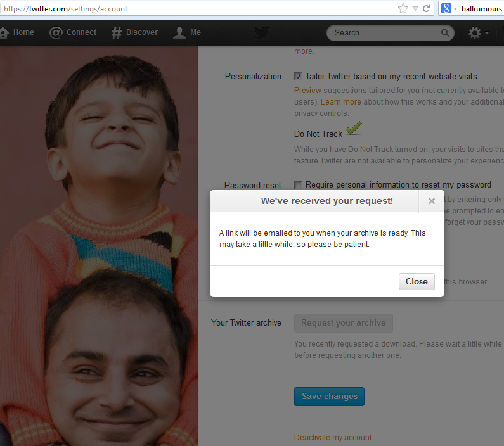Open the Deactivate my account link

[x=333, y=438]
